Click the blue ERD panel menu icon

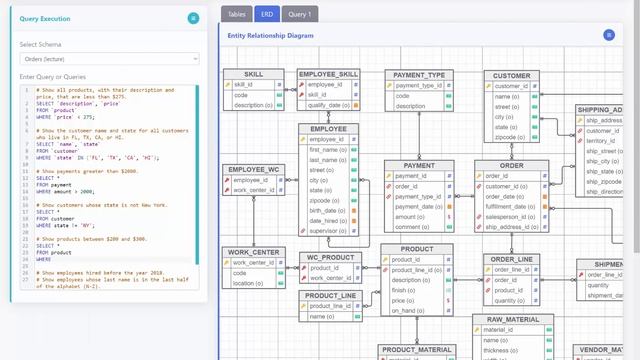[609, 35]
